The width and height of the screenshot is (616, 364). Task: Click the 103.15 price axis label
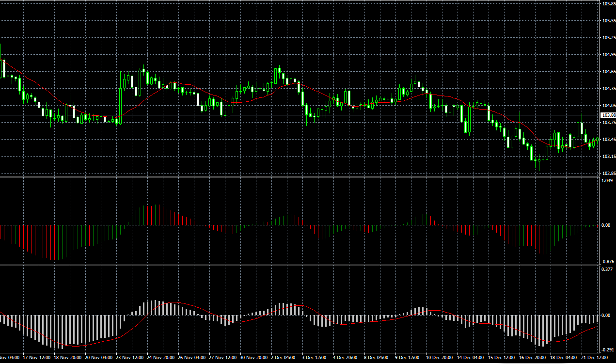point(609,157)
